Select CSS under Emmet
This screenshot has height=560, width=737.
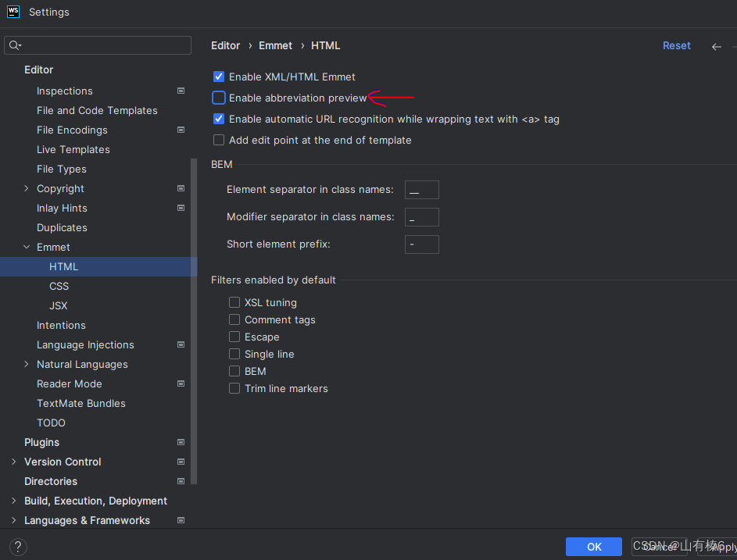point(59,286)
